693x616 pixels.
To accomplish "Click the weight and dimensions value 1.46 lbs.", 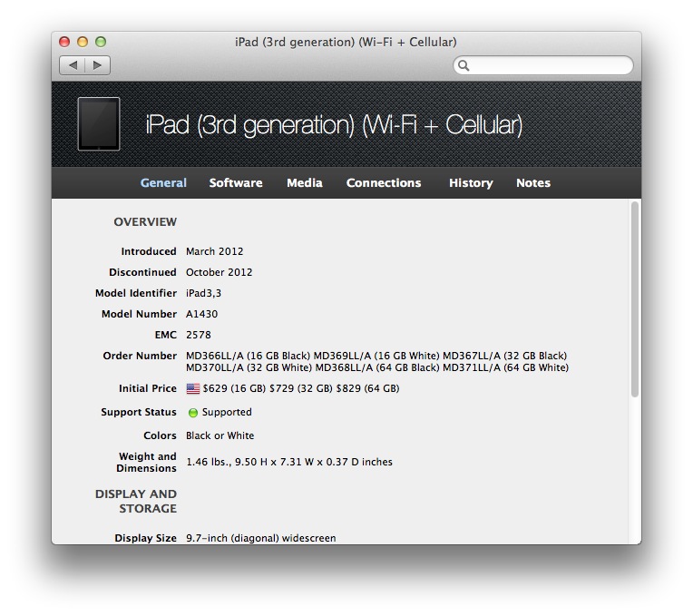I will (289, 462).
